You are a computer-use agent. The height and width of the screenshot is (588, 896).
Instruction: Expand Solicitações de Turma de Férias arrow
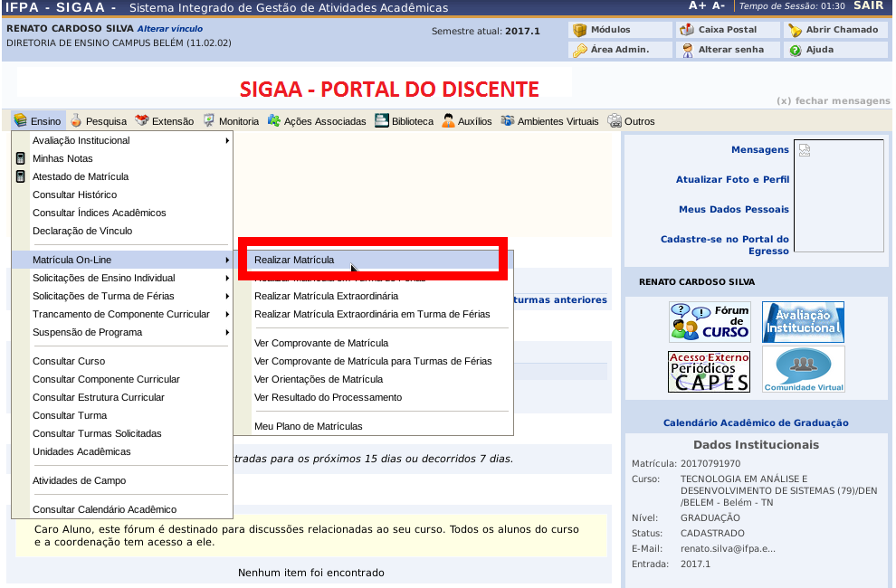point(227,296)
